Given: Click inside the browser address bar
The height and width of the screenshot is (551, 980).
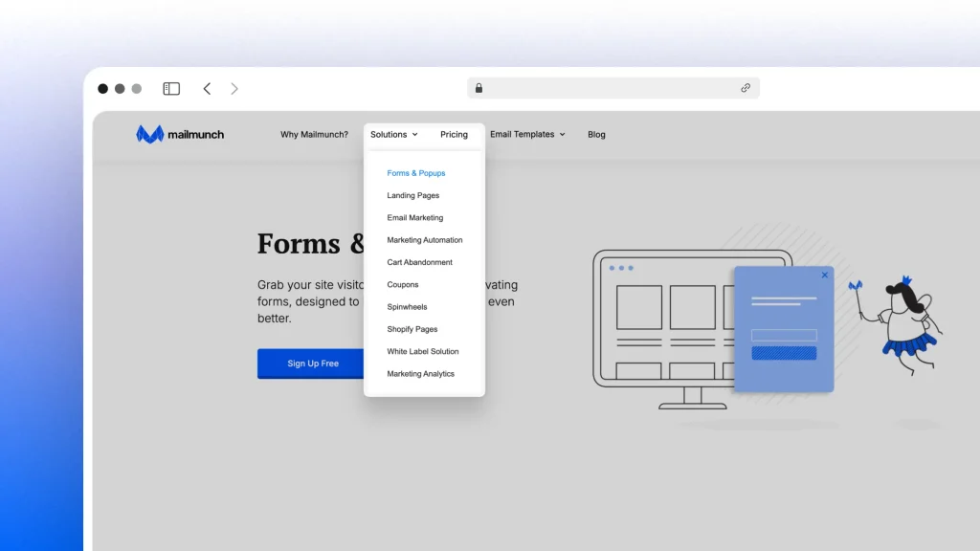Looking at the screenshot, I should 612,88.
